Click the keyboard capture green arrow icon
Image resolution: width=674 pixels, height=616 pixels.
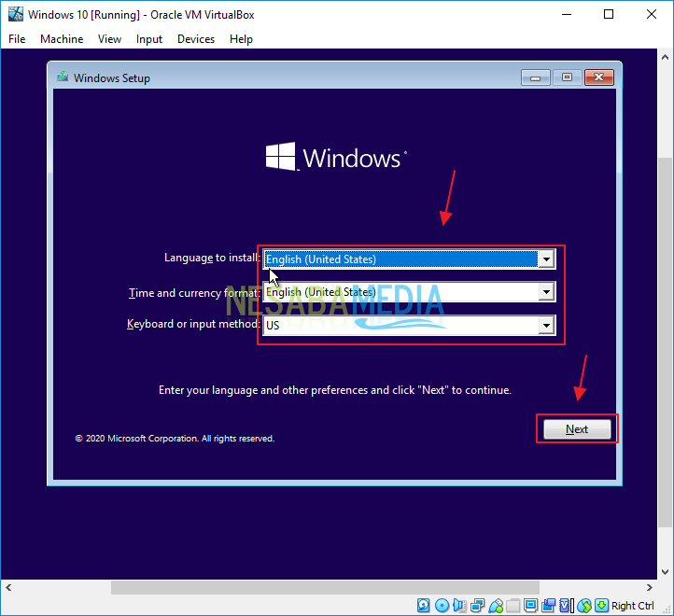(602, 606)
